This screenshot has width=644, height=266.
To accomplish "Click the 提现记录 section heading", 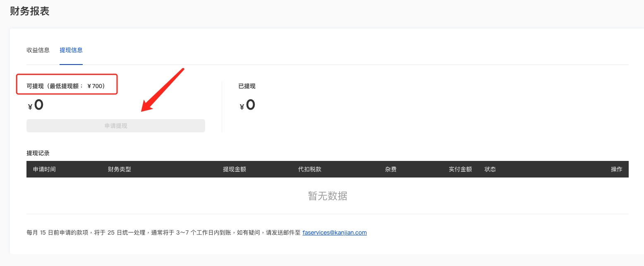I will click(x=38, y=153).
